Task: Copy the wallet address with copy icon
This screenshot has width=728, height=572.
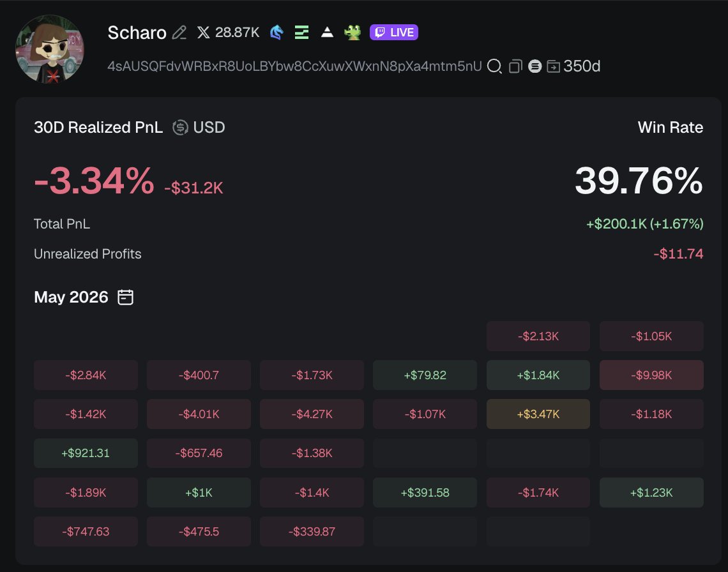Action: point(515,66)
